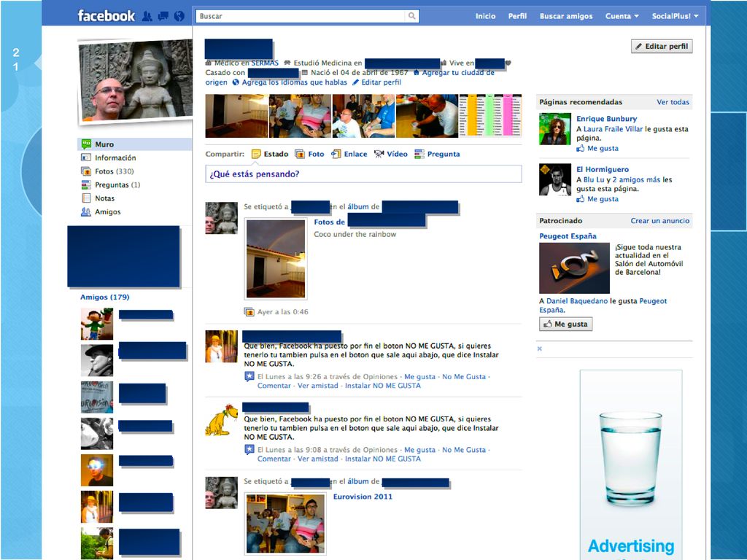Click Comentar on the 9:26 post
747x560 pixels.
[x=274, y=386]
